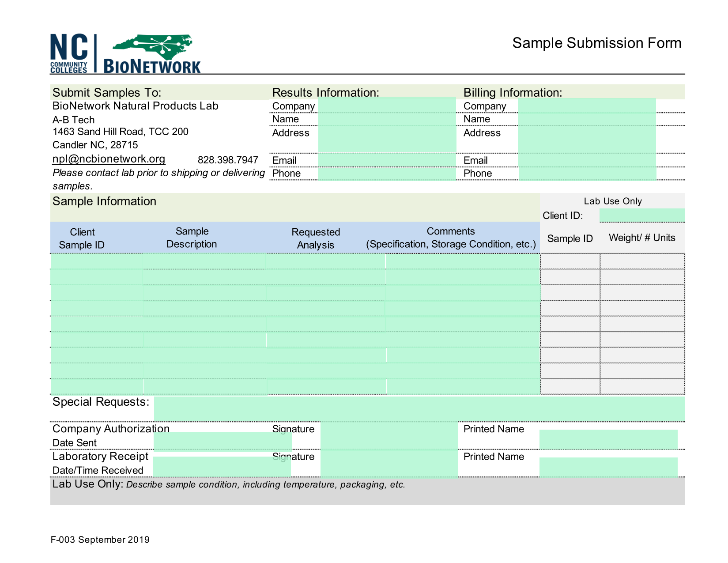Click the Laboratory Receipt Signature field
The width and height of the screenshot is (728, 563).
[389, 464]
